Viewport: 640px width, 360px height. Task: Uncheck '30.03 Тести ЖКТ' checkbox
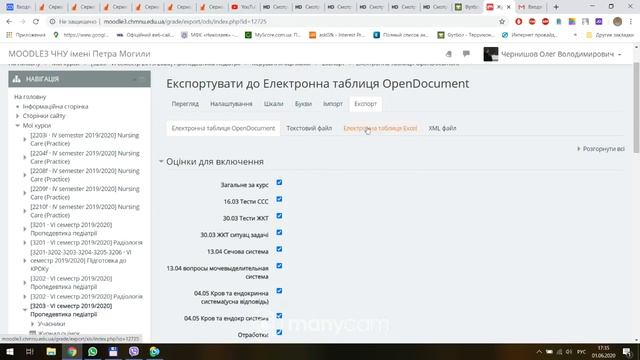coord(279,216)
